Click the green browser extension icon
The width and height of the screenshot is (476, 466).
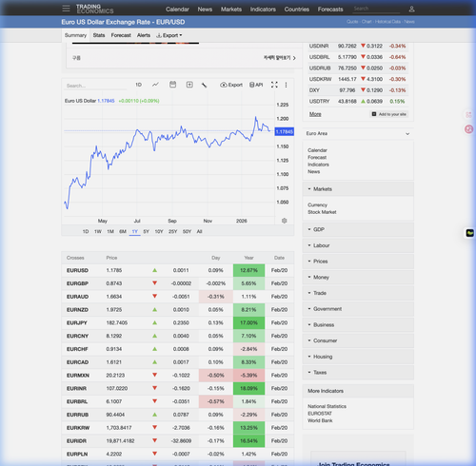470,233
